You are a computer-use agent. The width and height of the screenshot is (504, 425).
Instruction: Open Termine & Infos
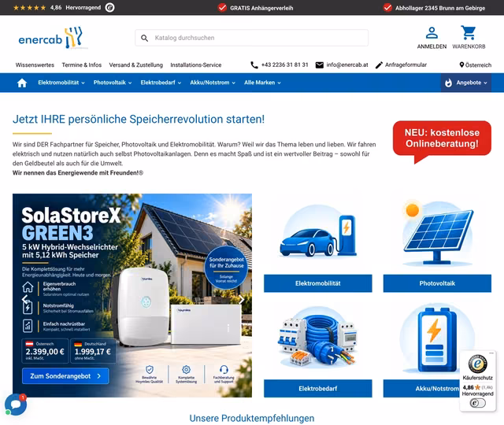click(x=82, y=65)
